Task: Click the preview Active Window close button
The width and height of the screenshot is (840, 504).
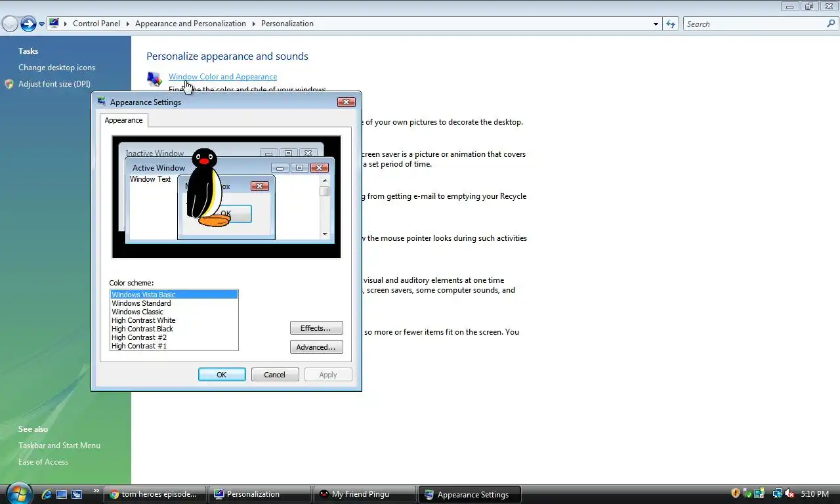Action: [x=320, y=168]
